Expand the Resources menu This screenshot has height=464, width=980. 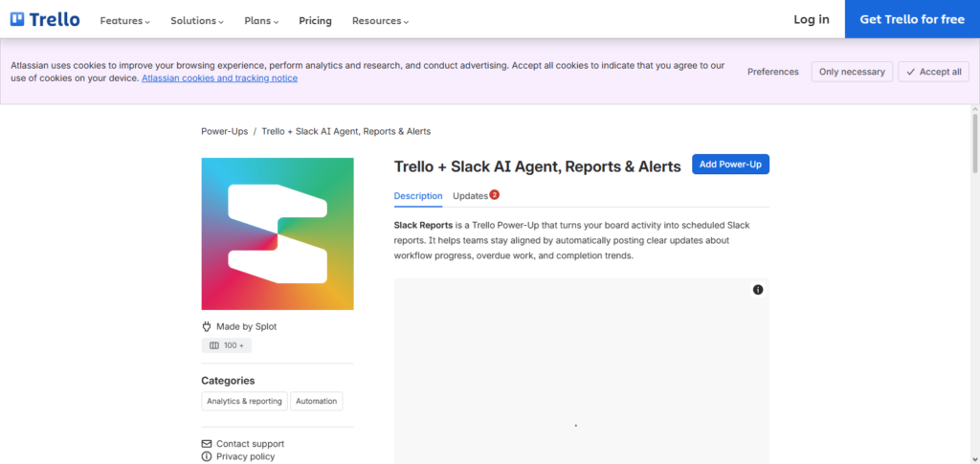click(x=380, y=21)
